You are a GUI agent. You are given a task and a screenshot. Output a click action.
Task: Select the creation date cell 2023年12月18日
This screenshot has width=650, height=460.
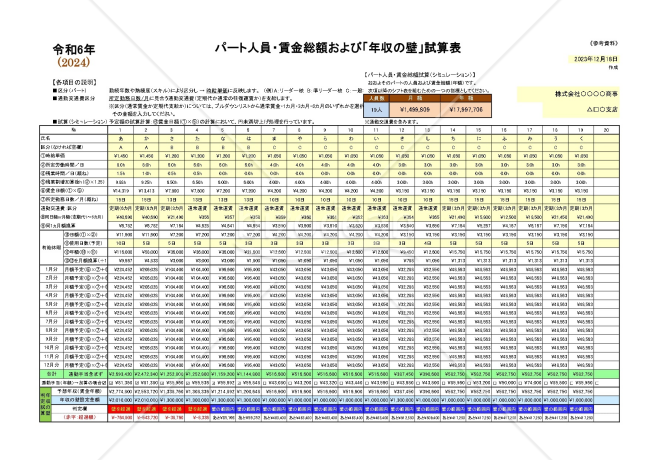596,59
